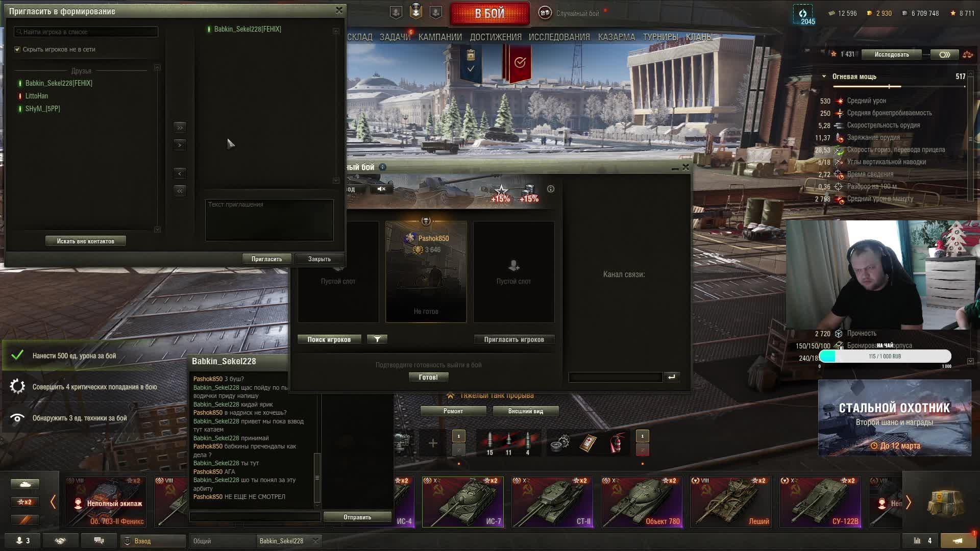Mute the platoon voice channel icon

pos(381,189)
